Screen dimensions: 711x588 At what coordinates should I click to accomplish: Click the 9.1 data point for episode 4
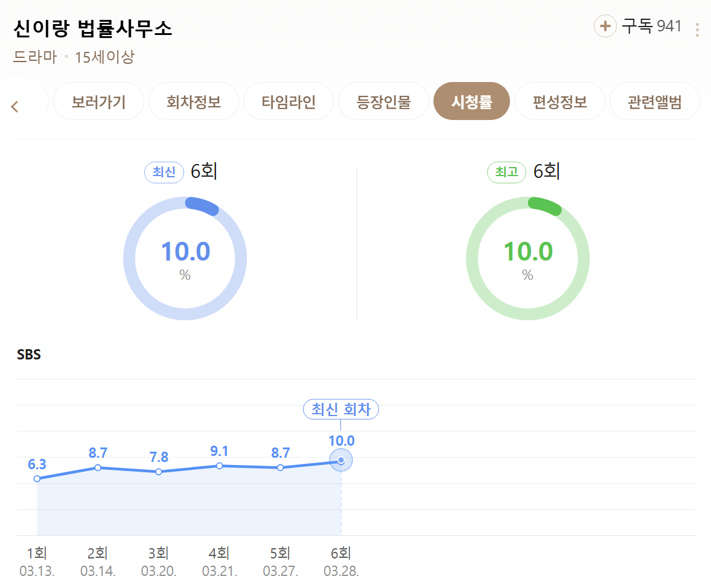(x=220, y=466)
